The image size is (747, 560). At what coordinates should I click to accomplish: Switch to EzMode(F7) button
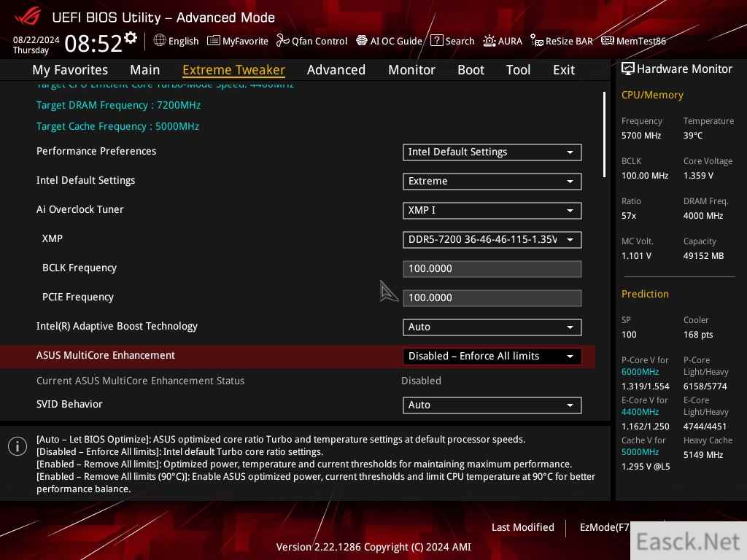(x=605, y=527)
